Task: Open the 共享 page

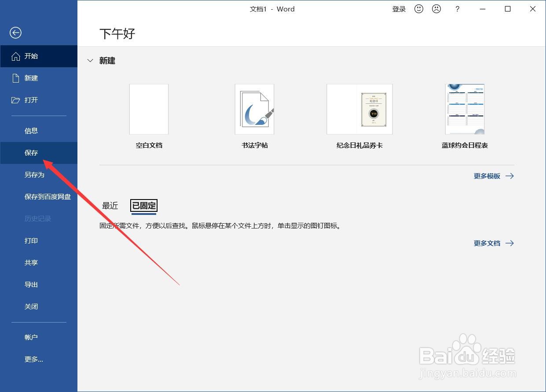Action: point(39,263)
